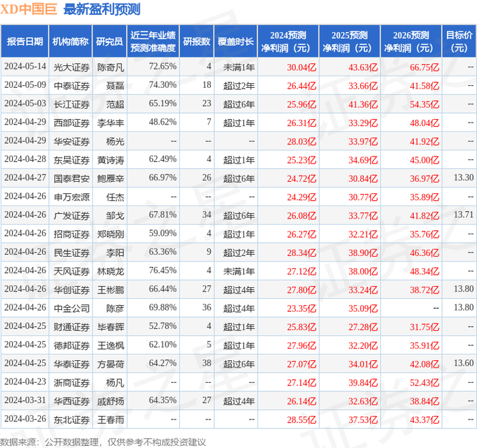Click the date 2024-04-23
This screenshot has height=448, width=477.
point(25,381)
